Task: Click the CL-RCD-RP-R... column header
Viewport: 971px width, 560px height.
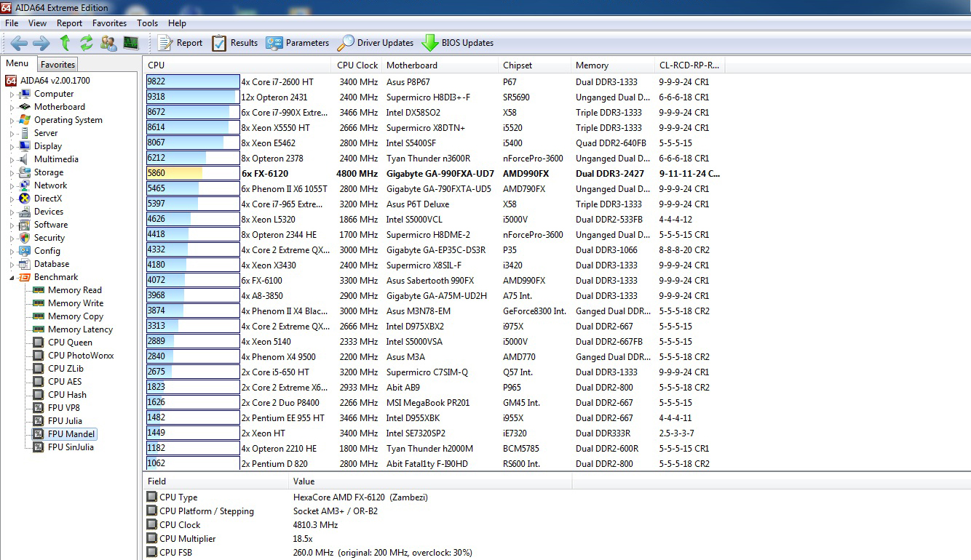Action: pos(689,65)
